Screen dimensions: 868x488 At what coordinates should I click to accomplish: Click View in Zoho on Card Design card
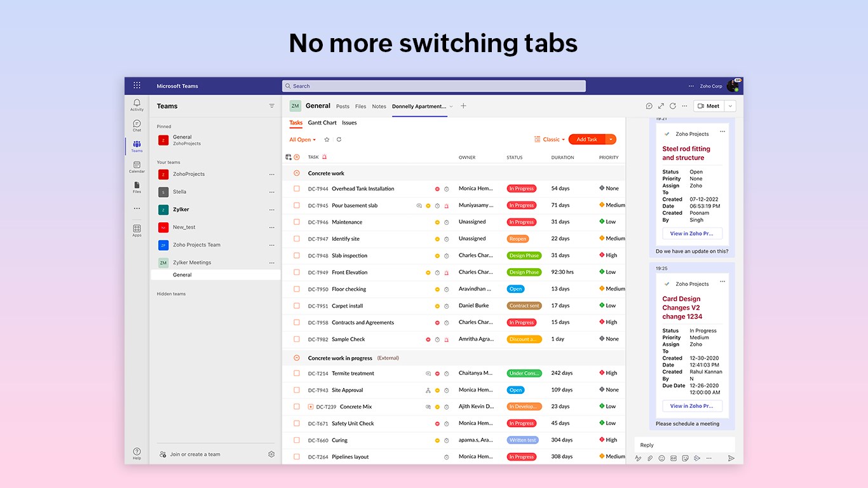692,406
